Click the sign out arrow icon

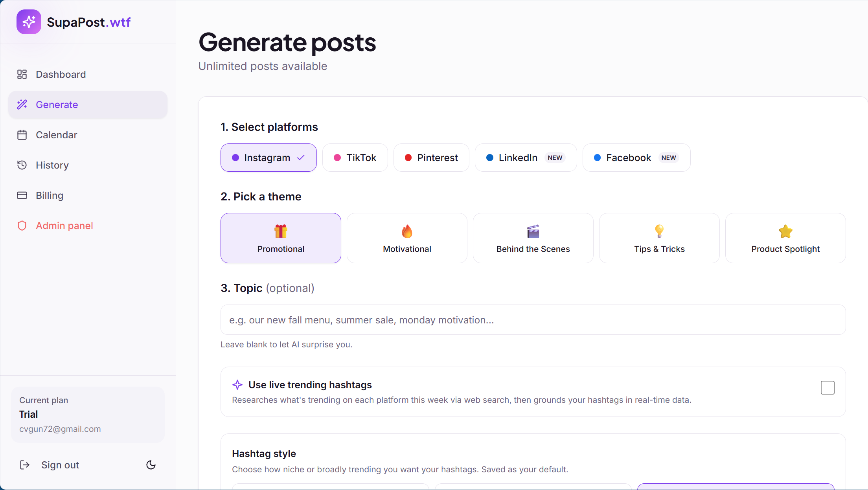click(25, 465)
